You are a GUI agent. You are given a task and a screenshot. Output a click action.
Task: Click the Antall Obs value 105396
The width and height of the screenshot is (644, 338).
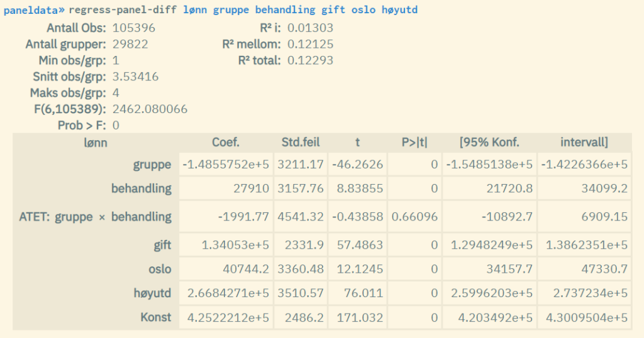[133, 28]
